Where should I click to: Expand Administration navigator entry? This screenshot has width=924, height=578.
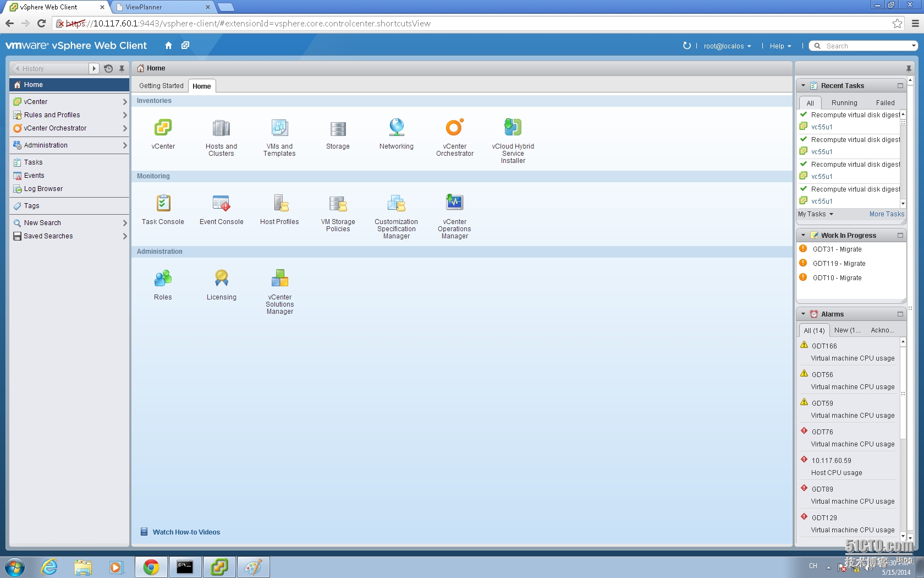click(125, 145)
